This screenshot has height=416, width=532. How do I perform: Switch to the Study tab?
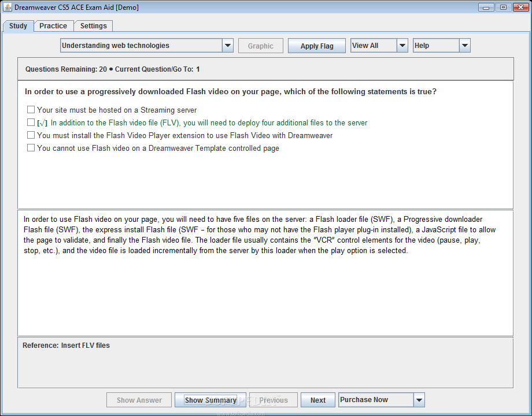click(x=18, y=26)
